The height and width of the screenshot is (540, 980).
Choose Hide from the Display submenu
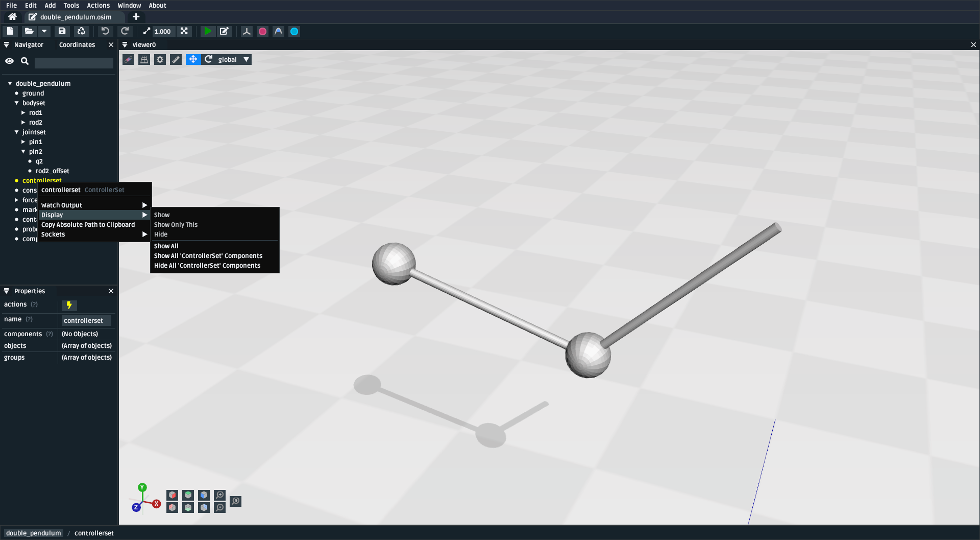pyautogui.click(x=161, y=234)
